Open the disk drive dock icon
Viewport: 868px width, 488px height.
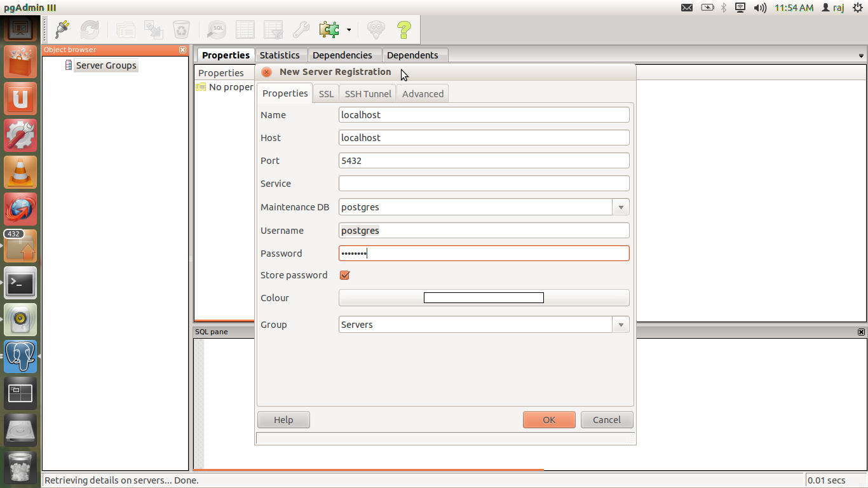[x=20, y=431]
